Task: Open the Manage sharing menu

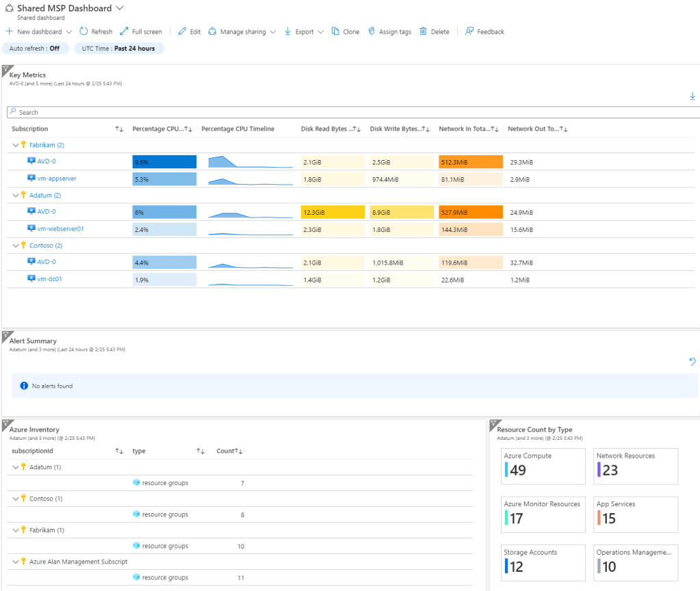Action: tap(242, 31)
